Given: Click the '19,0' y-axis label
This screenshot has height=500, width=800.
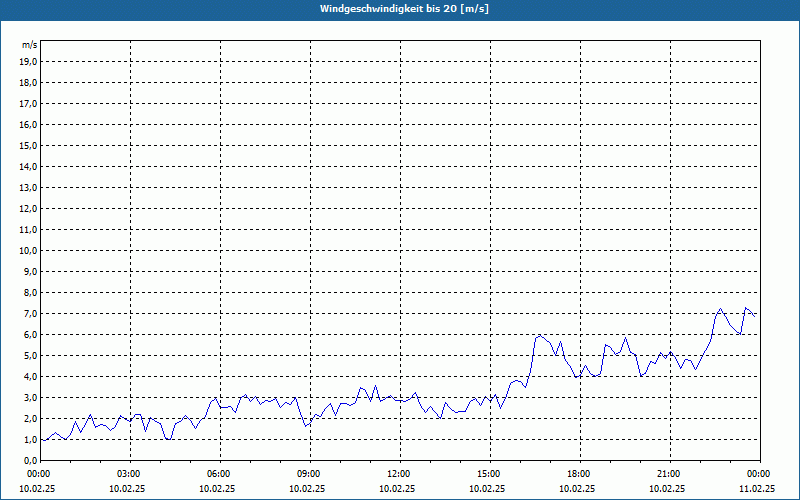Looking at the screenshot, I should (29, 62).
